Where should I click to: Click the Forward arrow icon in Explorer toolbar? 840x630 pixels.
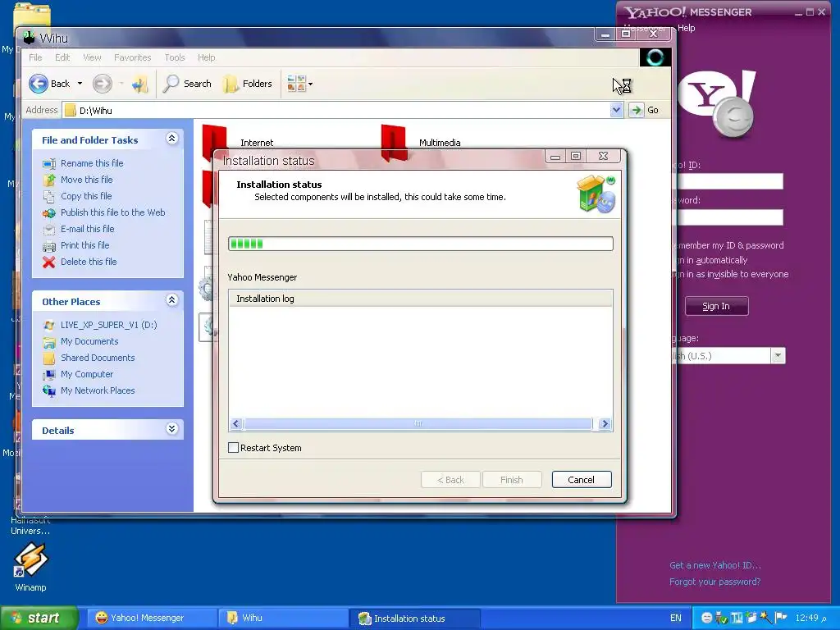[102, 84]
